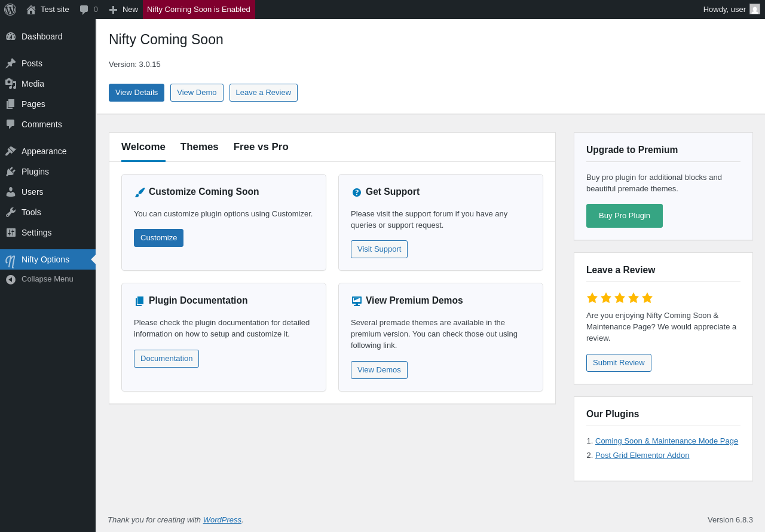Screen dimensions: 765x532
Task: Click the Visit Support button
Action: pyautogui.click(x=379, y=249)
